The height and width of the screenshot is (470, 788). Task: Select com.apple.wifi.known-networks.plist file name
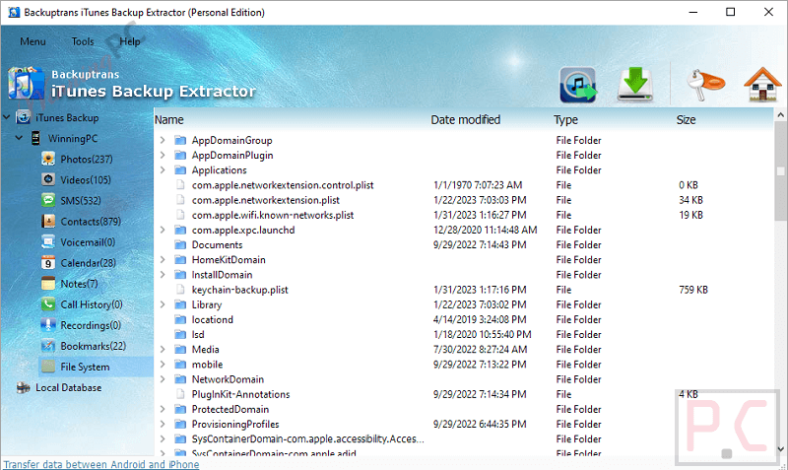point(272,215)
